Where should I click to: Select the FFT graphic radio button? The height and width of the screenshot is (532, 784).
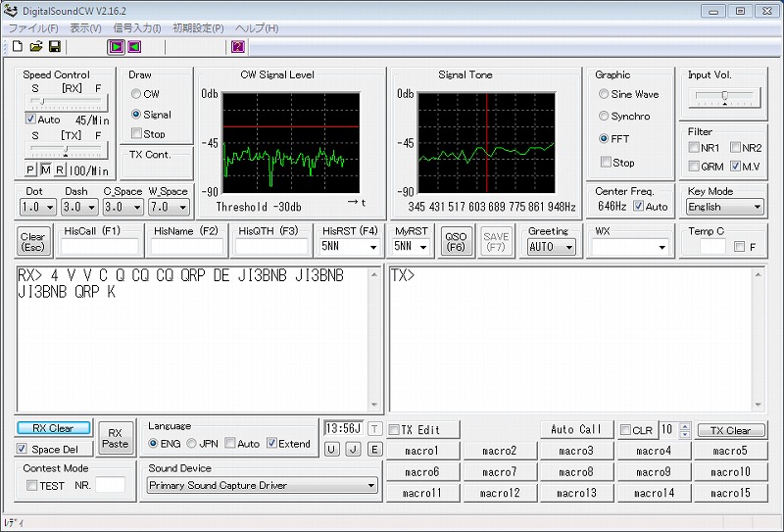[604, 139]
